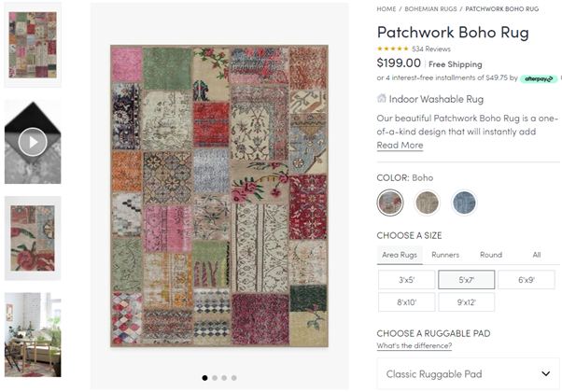562x392 pixels.
Task: Select the 6'x9' size option
Action: tap(527, 279)
